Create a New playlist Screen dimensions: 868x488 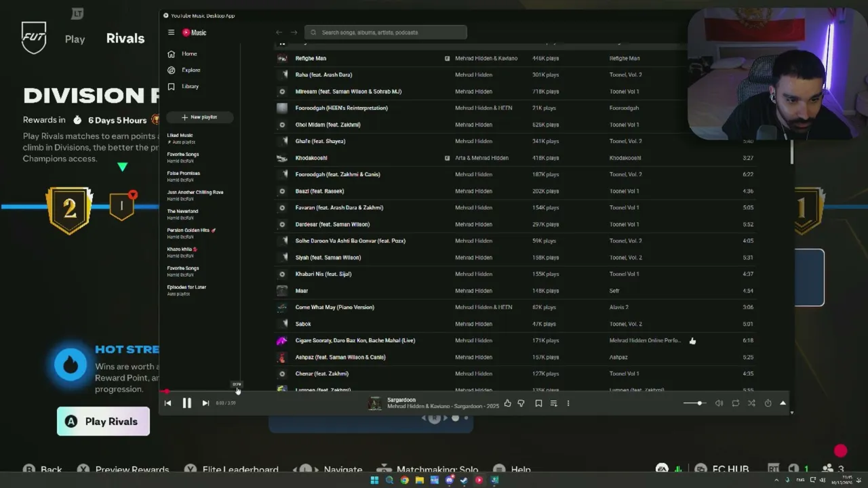point(199,117)
